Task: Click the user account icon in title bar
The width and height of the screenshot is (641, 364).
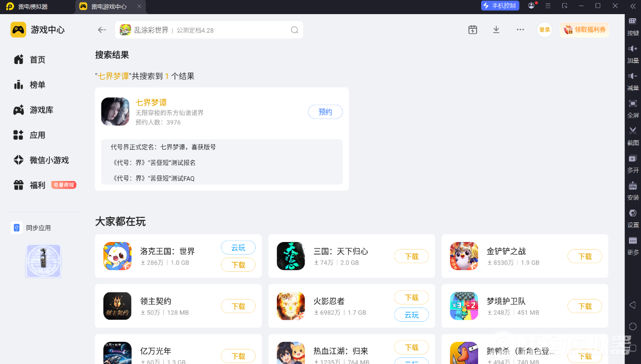Action: point(532,6)
